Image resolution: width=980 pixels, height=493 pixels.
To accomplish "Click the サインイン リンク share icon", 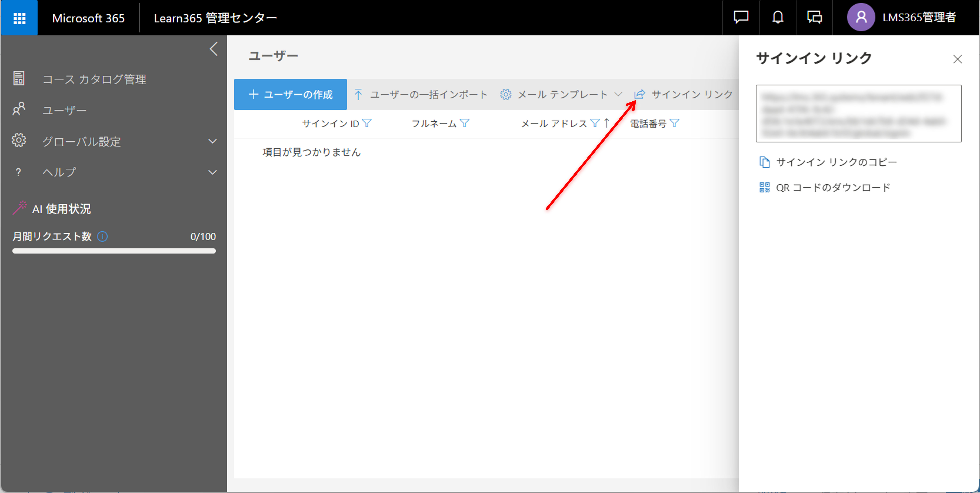I will (x=639, y=94).
